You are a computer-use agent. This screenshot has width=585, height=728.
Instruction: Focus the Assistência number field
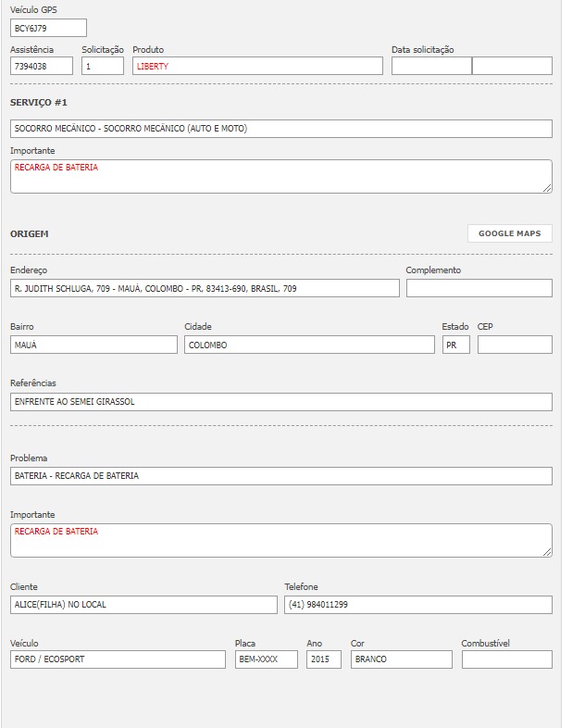coord(42,67)
